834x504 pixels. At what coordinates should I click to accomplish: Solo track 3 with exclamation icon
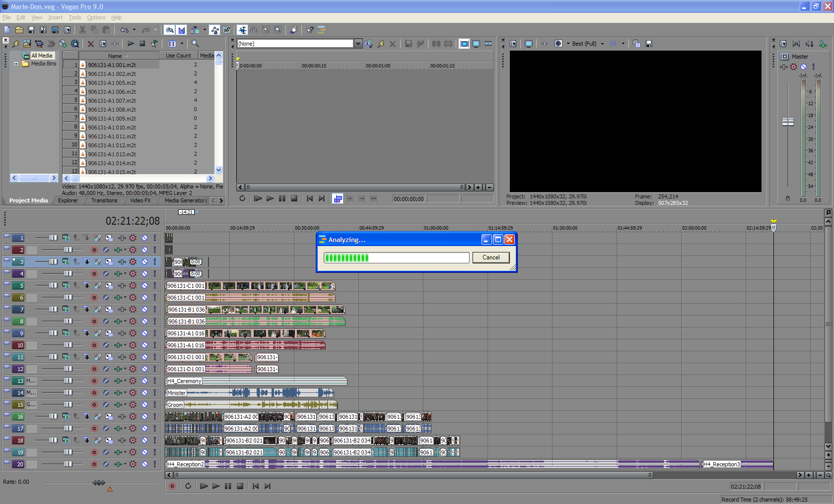tap(155, 262)
